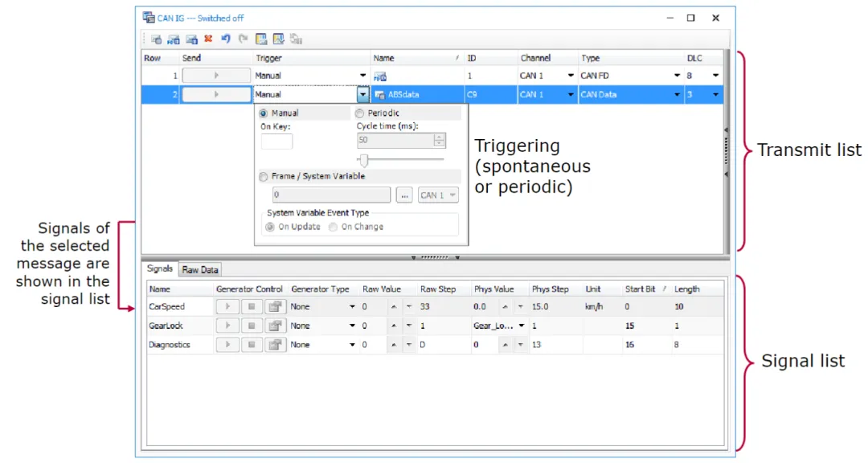868x463 pixels.
Task: Choose the On Update event type
Action: coord(270,227)
